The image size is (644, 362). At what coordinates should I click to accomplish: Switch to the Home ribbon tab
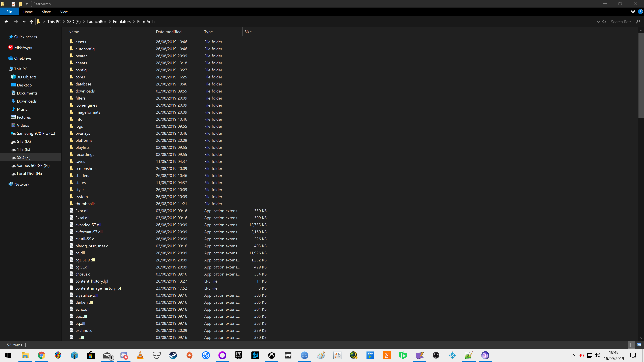(x=28, y=12)
